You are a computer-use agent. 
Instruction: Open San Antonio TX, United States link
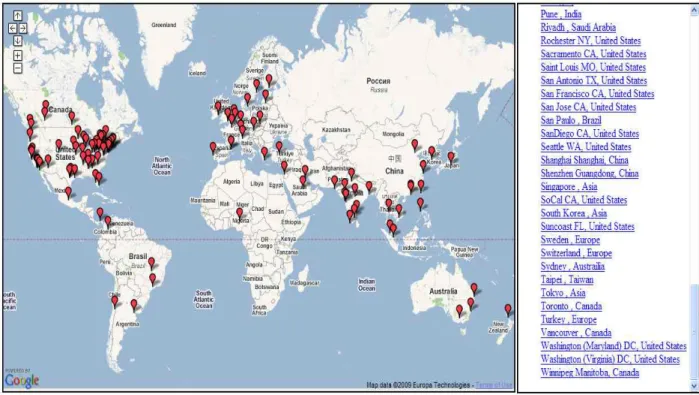tap(594, 81)
